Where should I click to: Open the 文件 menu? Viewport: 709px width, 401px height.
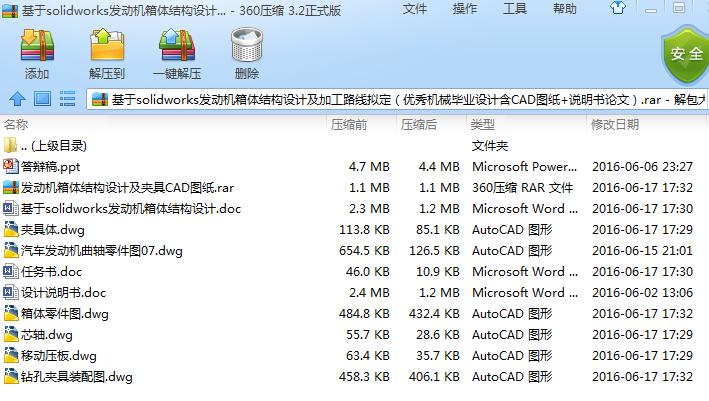pos(415,9)
